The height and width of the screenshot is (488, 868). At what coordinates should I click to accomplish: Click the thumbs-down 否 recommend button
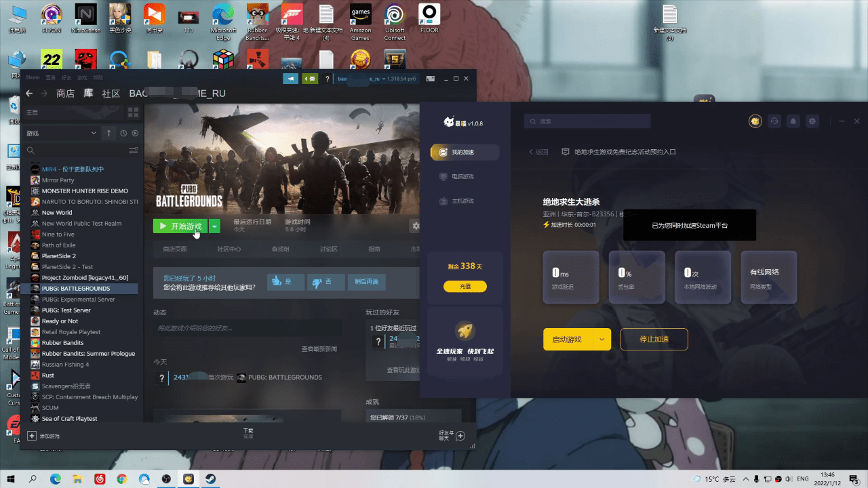325,281
